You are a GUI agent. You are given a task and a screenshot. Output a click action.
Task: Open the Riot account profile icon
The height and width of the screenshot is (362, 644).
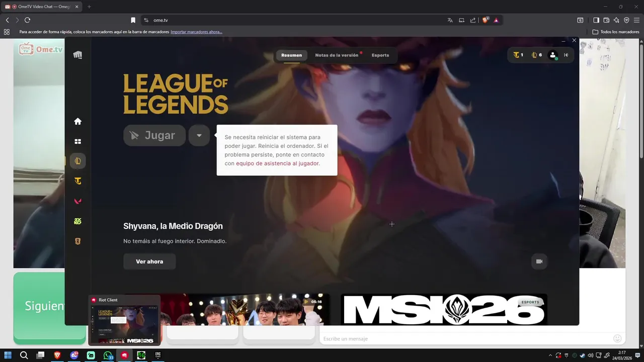(x=553, y=55)
